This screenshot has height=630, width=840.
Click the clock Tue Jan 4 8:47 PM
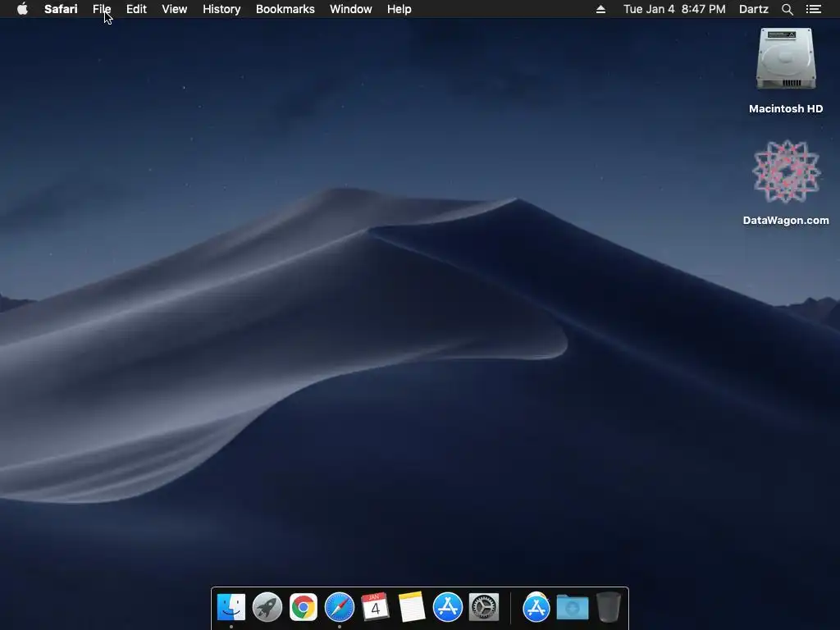[674, 9]
